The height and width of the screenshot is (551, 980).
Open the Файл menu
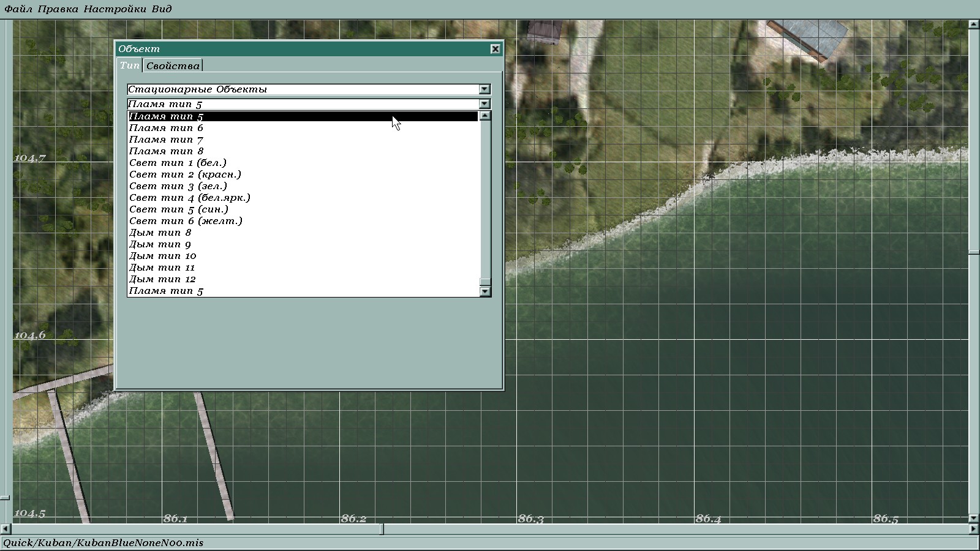[18, 9]
